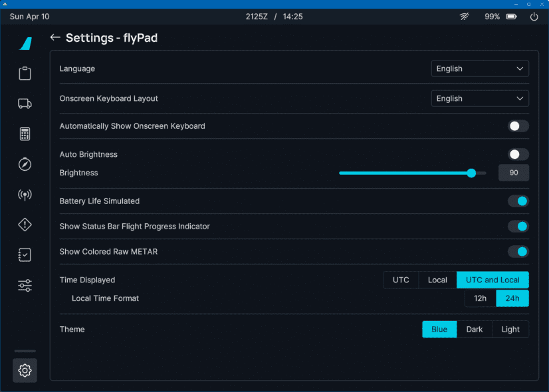
Task: Open the Performance calculator icon
Action: pyautogui.click(x=25, y=134)
